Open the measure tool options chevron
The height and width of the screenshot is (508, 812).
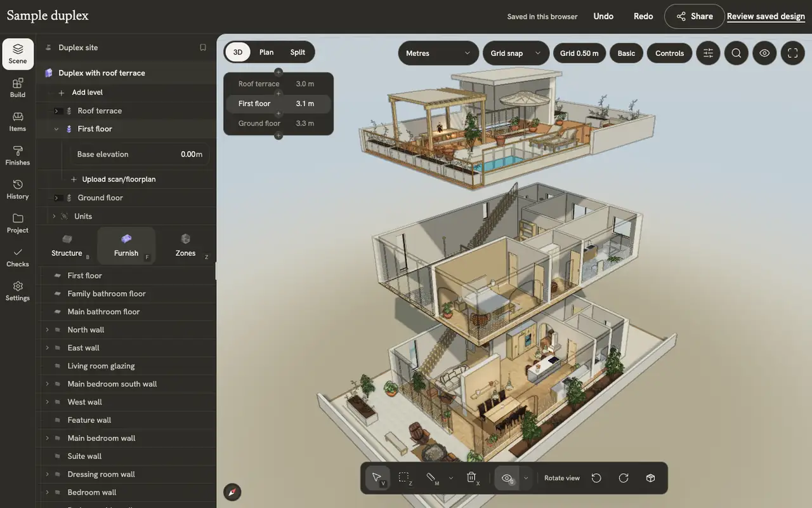[x=451, y=478]
